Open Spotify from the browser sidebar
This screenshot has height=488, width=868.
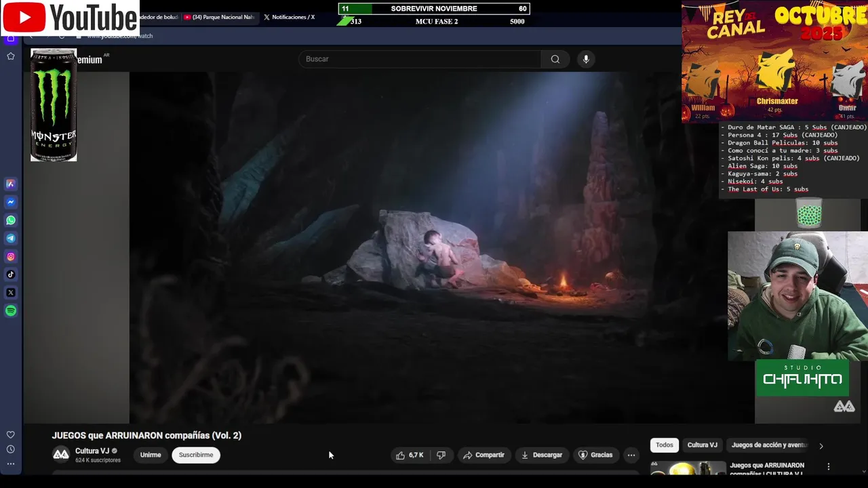click(x=11, y=311)
